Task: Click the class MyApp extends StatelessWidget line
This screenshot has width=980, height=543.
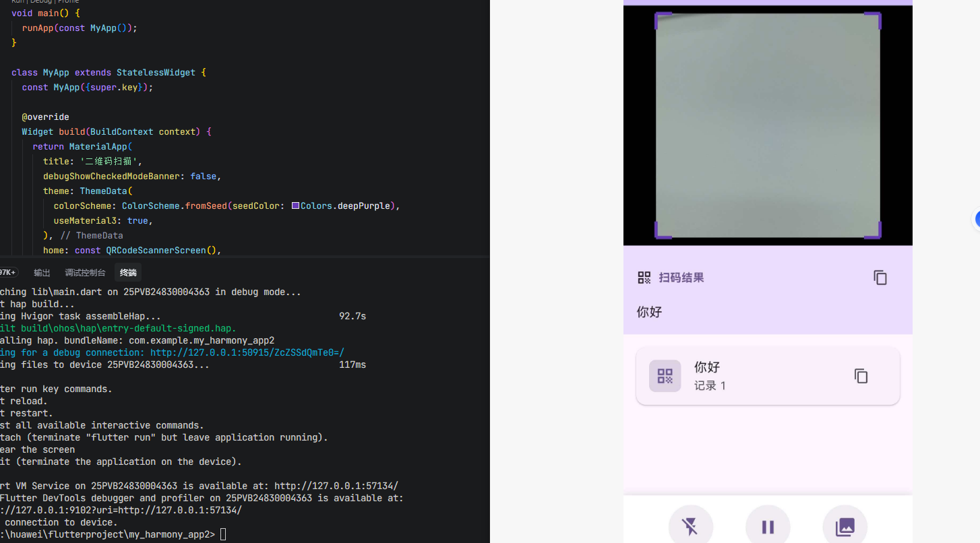Action: click(x=109, y=72)
